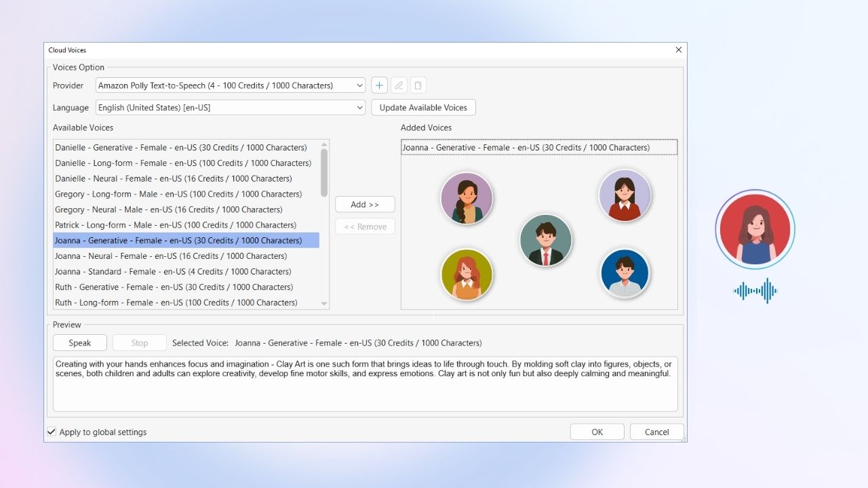The height and width of the screenshot is (488, 868).
Task: Select Gregory - Neural - Male voice
Action: [169, 209]
